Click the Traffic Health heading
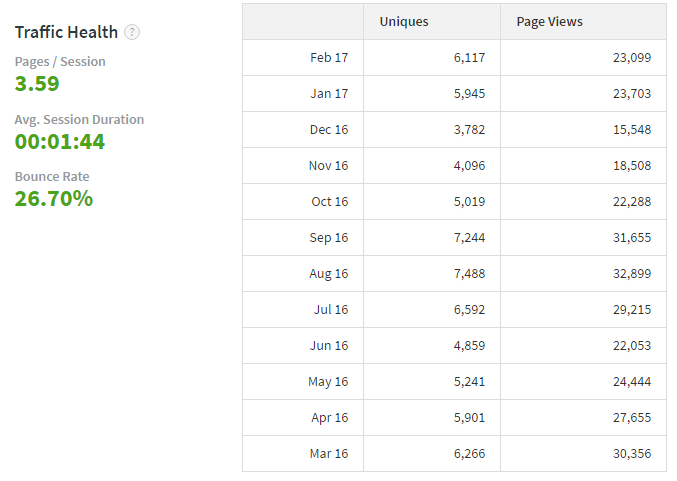This screenshot has height=481, width=677. pos(66,32)
